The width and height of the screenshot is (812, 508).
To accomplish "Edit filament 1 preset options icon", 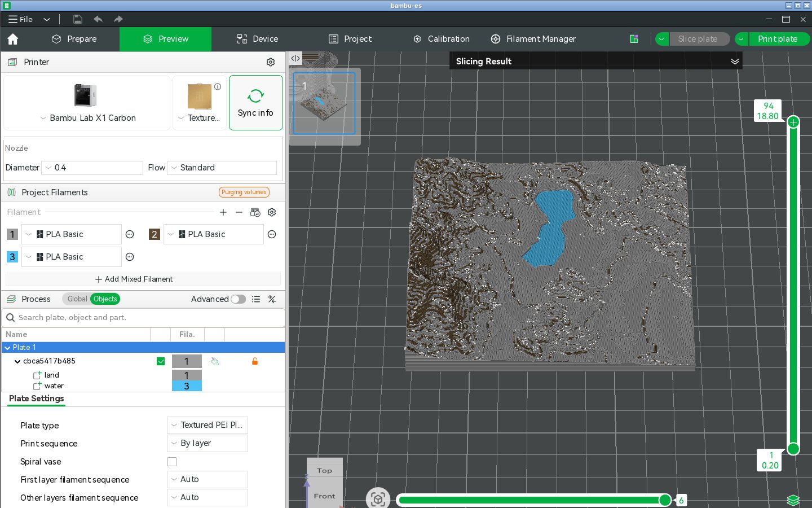I will coord(130,234).
